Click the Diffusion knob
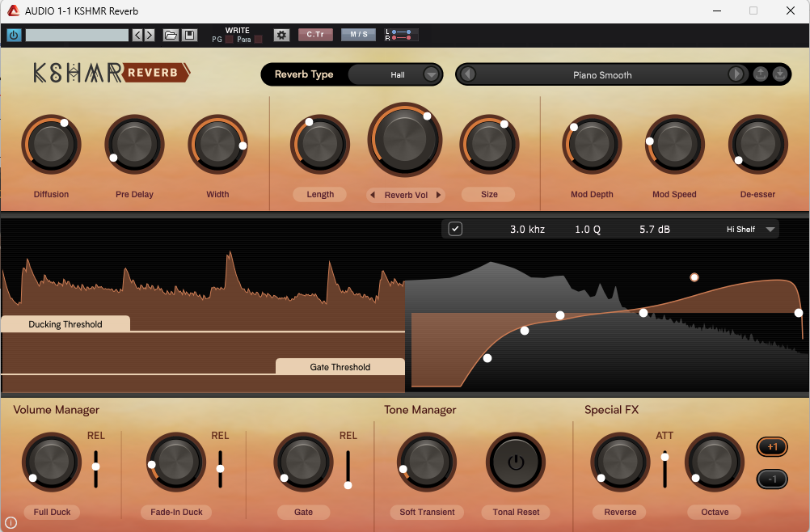The image size is (810, 532). 51,144
